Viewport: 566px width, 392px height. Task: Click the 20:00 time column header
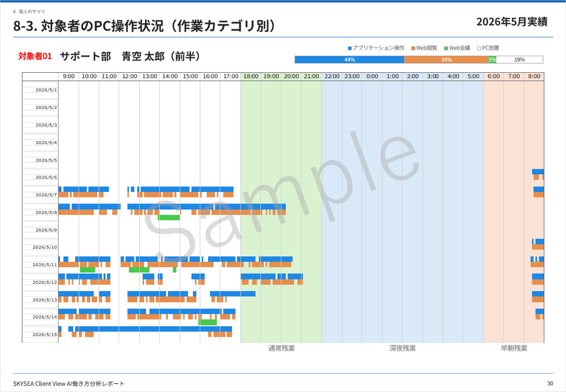click(291, 76)
